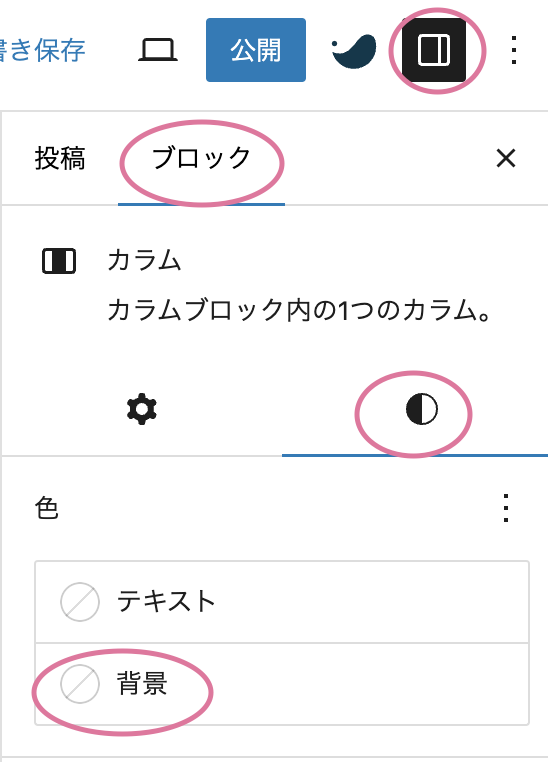Click the 下書き保存 save draft link

tap(43, 51)
